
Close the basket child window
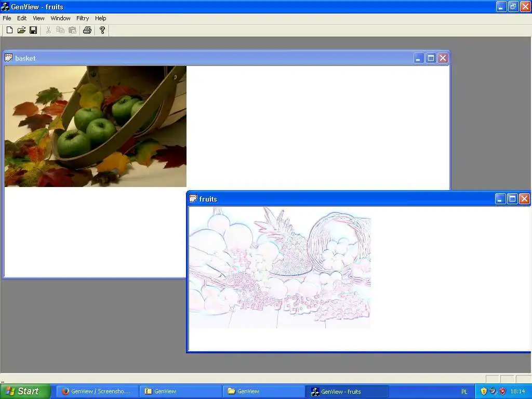pyautogui.click(x=443, y=58)
